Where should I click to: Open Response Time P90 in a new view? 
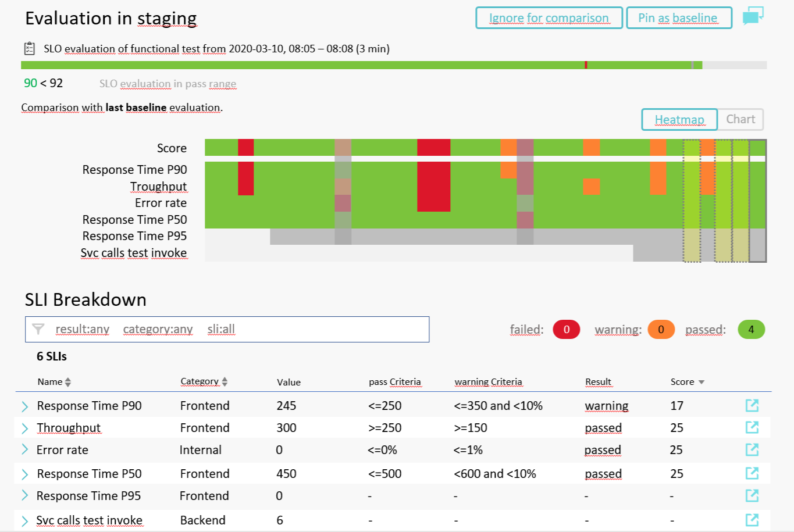coord(752,406)
